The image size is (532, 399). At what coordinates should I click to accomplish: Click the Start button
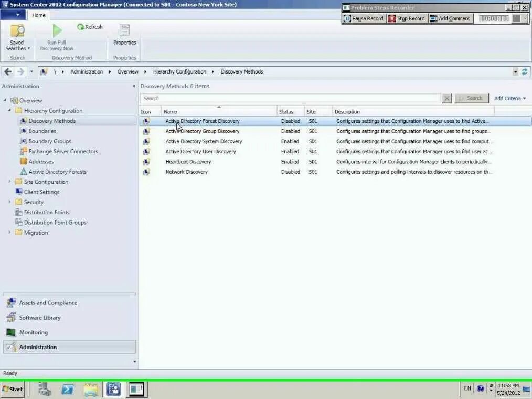click(13, 389)
